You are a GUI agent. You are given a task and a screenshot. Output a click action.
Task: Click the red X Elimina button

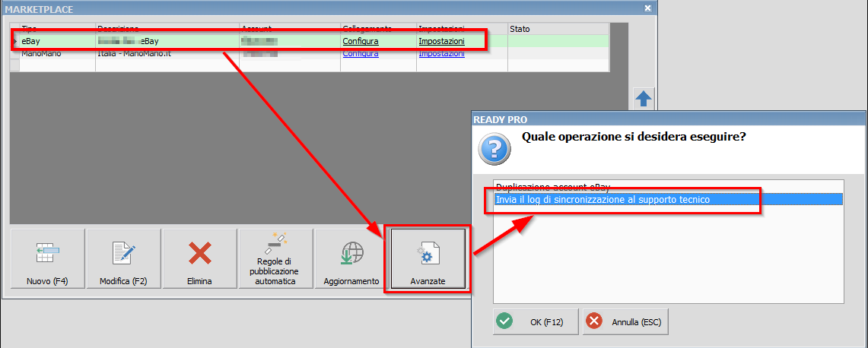(200, 259)
